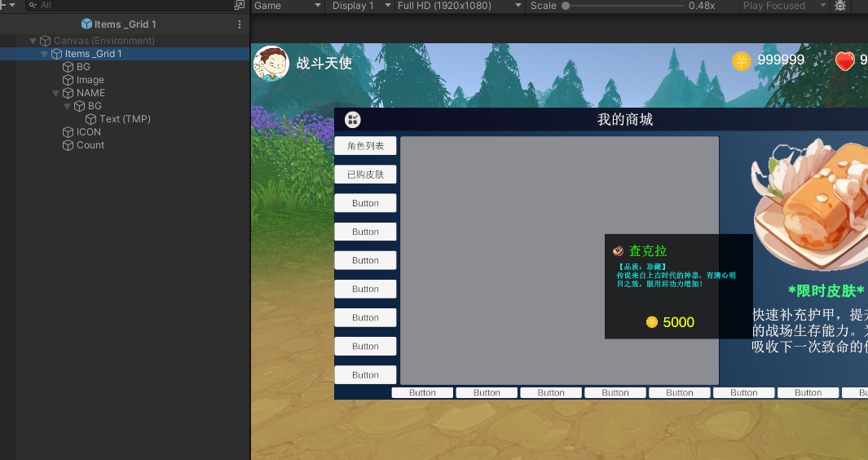Click the yellow 5000 price
The image size is (868, 460).
point(679,322)
